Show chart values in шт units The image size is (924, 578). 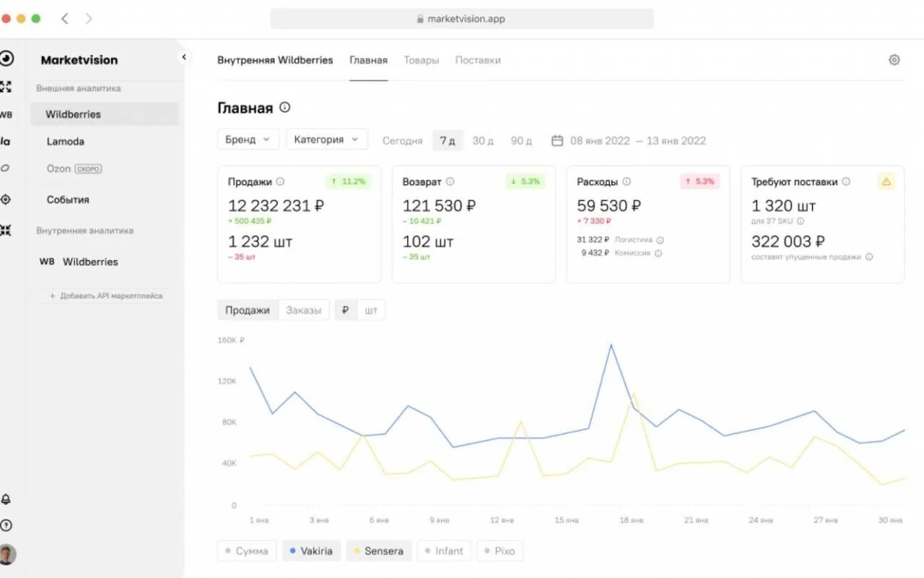click(x=371, y=310)
